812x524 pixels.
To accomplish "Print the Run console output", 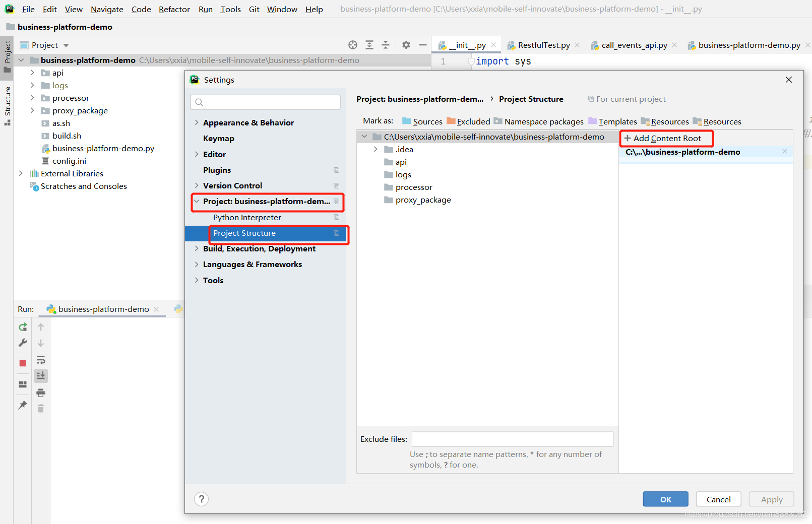I will click(x=41, y=392).
